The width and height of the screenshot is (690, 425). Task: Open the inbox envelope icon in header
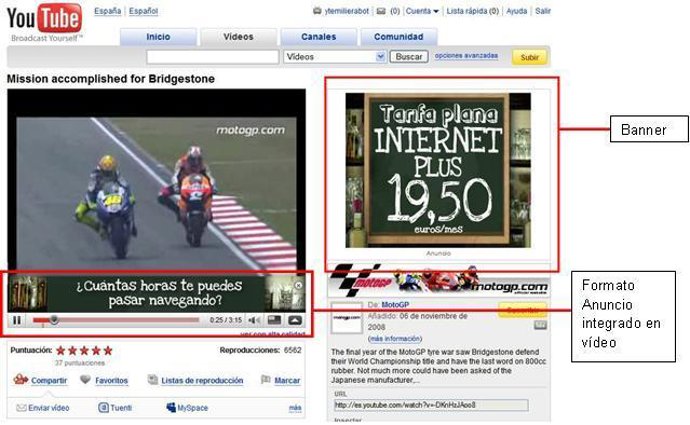click(381, 11)
